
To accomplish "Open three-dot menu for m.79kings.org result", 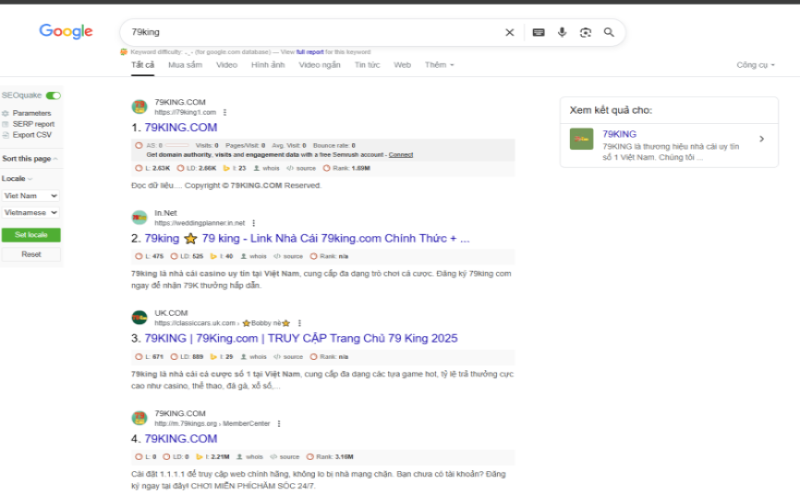I will (279, 424).
